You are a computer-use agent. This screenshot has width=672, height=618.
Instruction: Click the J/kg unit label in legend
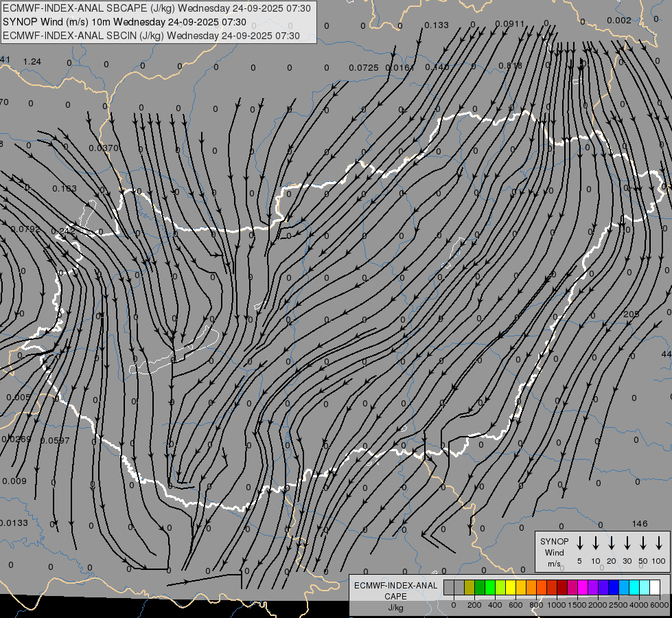395,608
